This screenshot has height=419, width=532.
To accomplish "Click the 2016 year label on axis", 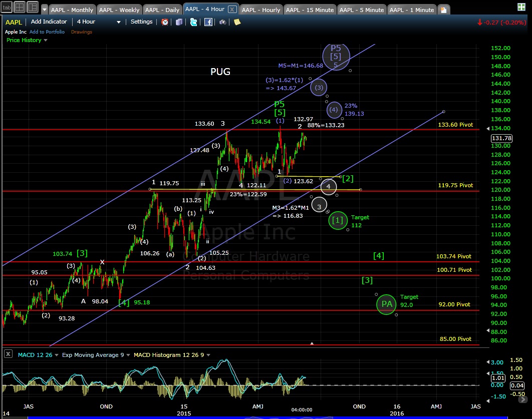I will (397, 413).
